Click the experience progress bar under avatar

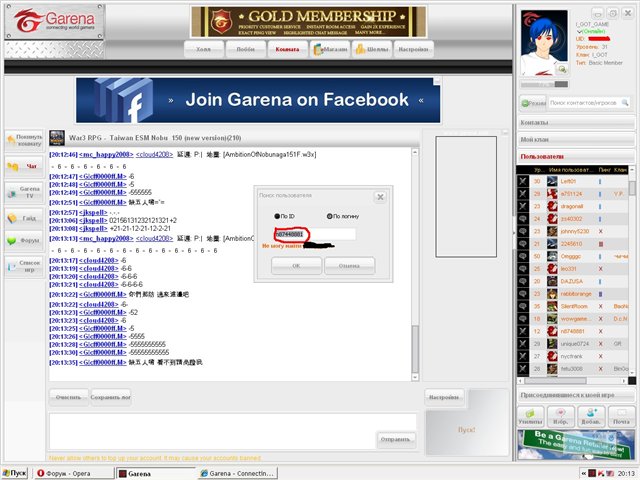[x=544, y=84]
